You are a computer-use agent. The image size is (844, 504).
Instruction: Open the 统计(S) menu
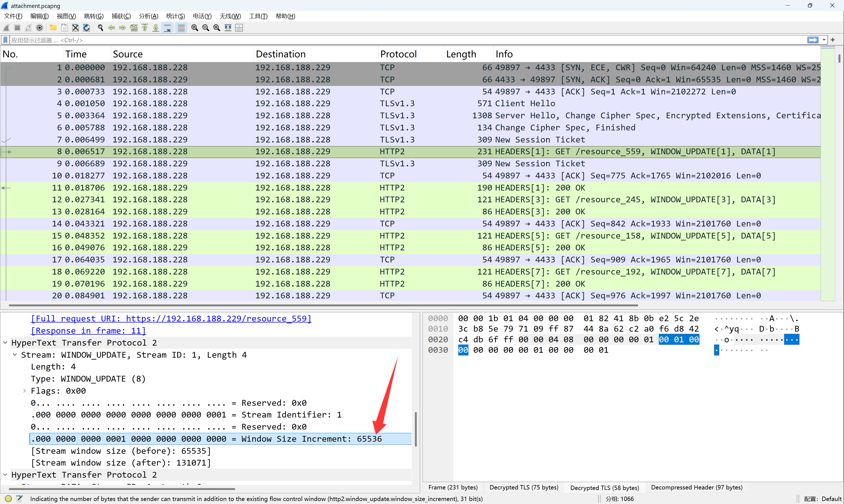click(x=175, y=16)
